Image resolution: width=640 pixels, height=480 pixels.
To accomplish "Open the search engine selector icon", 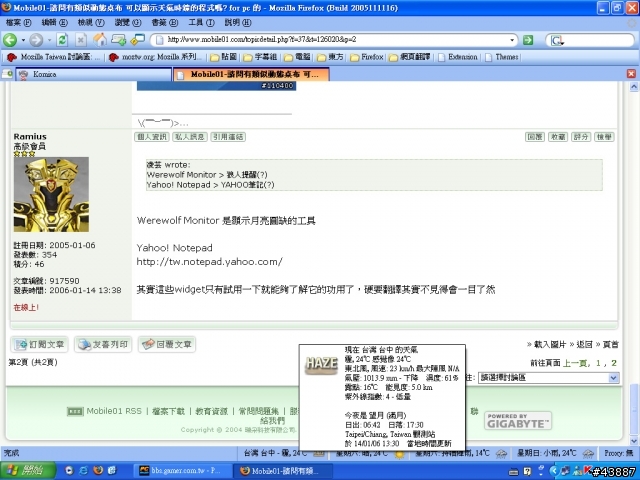I will tap(557, 40).
